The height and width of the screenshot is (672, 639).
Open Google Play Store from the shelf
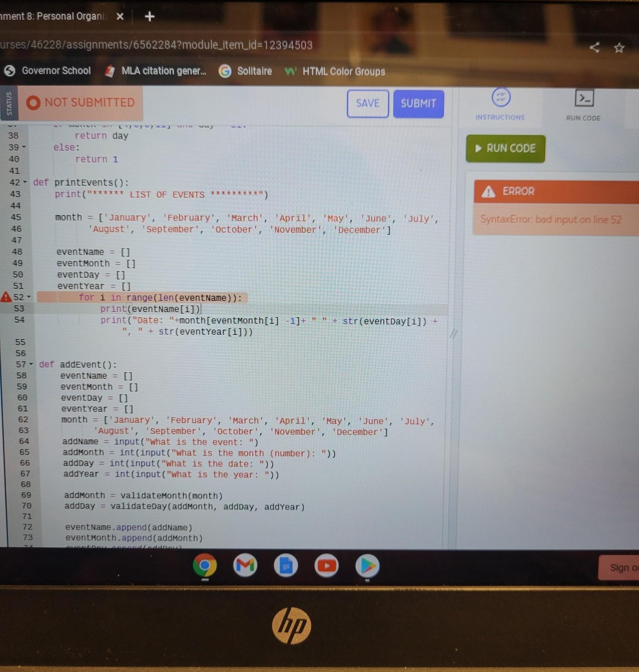coord(367,566)
